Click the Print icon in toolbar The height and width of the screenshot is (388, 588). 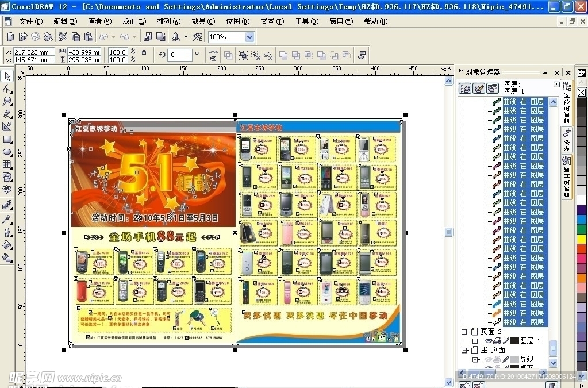(48, 37)
